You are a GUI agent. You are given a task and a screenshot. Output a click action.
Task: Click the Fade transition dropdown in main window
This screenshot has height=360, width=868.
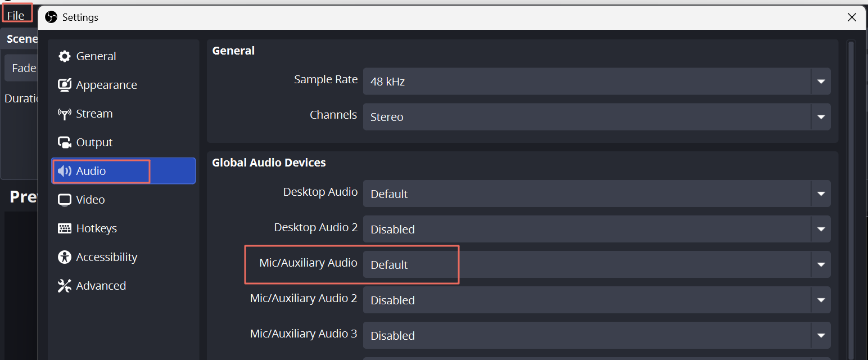(x=21, y=68)
